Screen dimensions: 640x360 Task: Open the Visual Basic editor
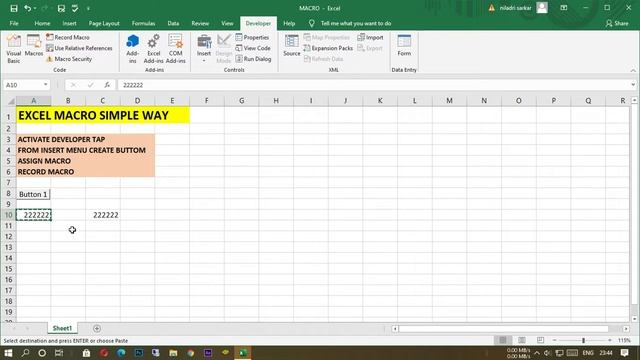(x=13, y=49)
